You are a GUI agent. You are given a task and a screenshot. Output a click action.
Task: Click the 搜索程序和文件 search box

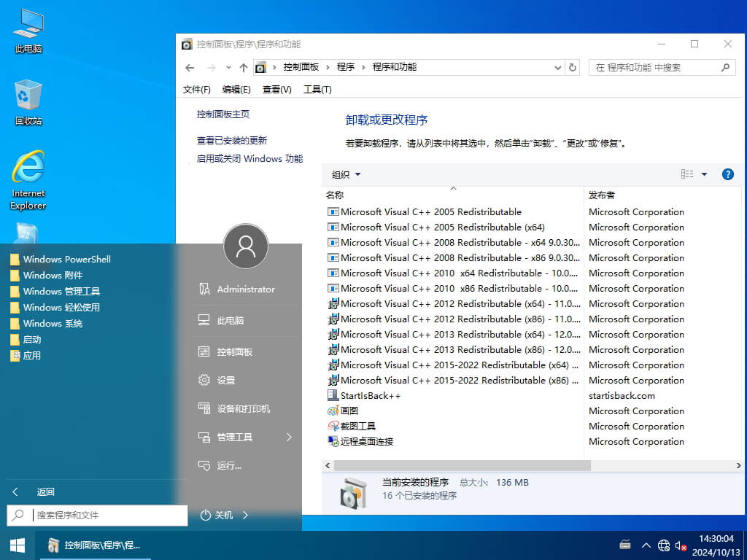(97, 516)
